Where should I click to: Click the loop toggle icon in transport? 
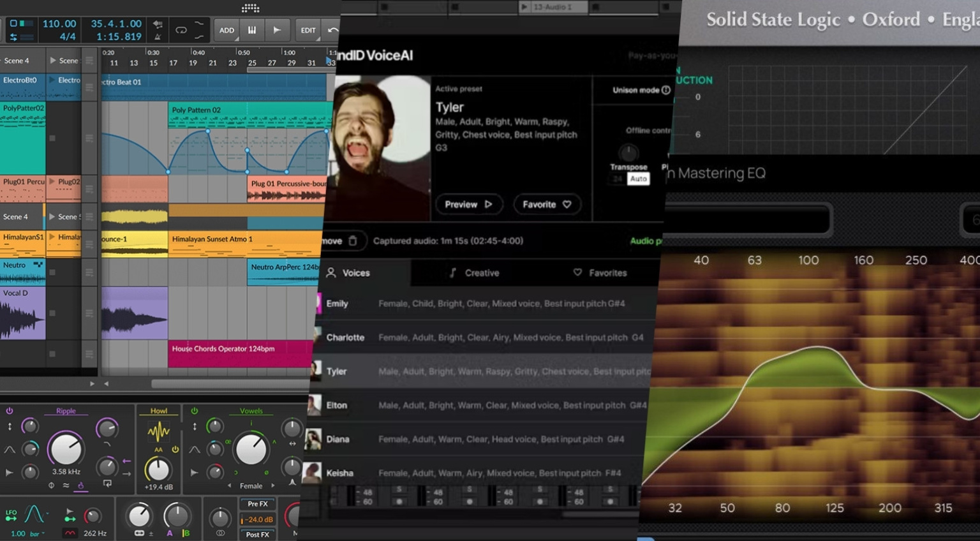click(x=181, y=30)
